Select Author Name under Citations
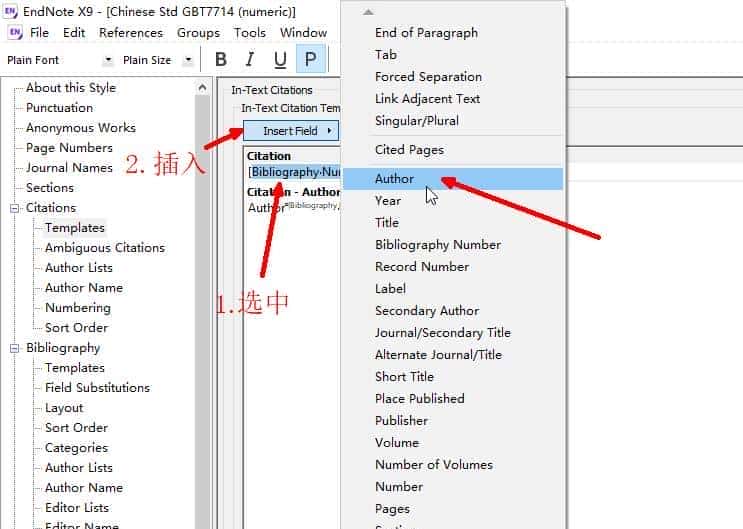743x529 pixels. 84,288
